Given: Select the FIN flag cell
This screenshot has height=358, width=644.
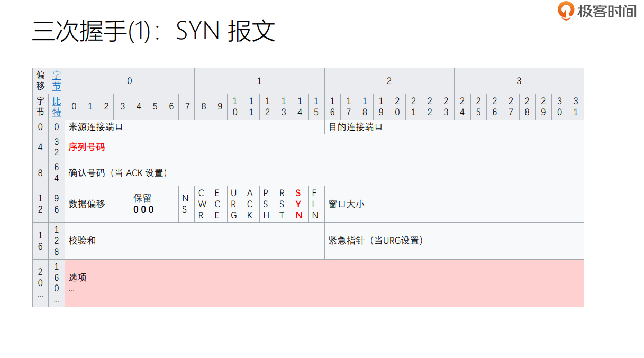Looking at the screenshot, I should (315, 204).
